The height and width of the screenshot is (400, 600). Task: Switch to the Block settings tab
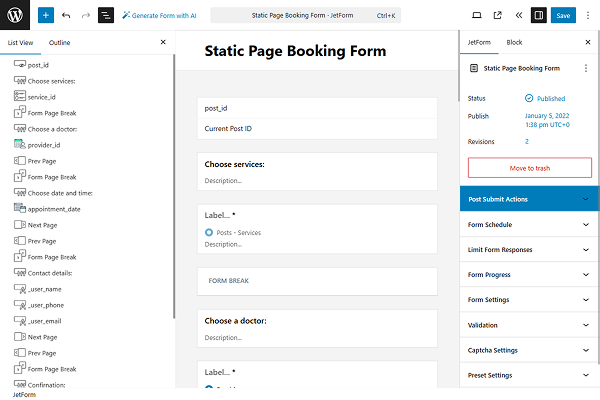click(514, 42)
